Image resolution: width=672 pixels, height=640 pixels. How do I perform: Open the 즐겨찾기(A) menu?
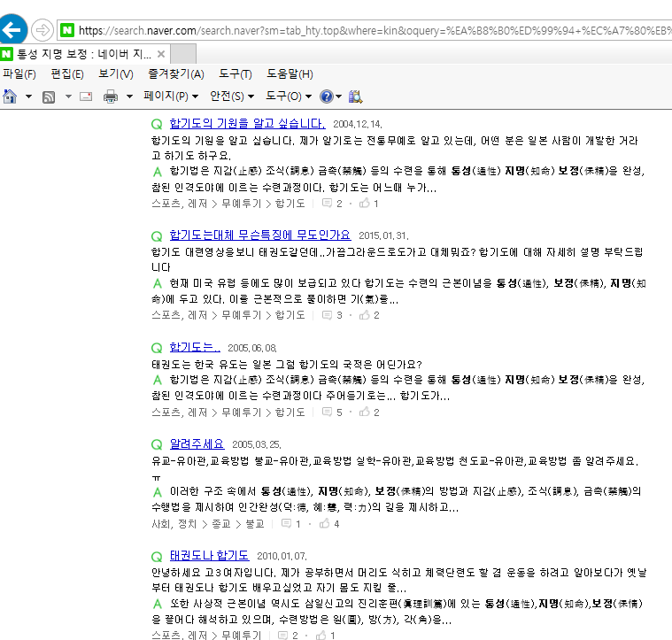[176, 74]
